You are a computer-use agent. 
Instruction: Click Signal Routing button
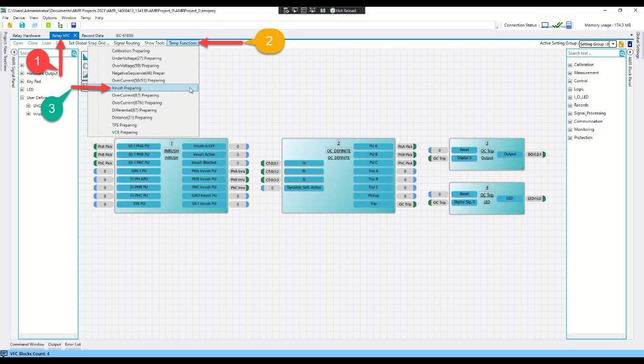click(x=127, y=43)
